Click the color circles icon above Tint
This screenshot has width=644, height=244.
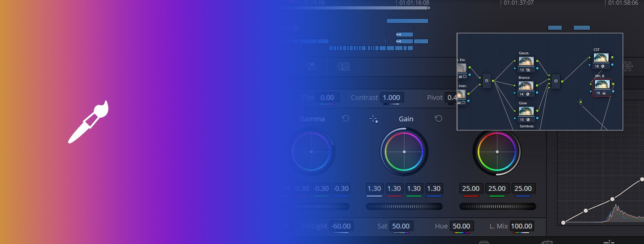311,66
